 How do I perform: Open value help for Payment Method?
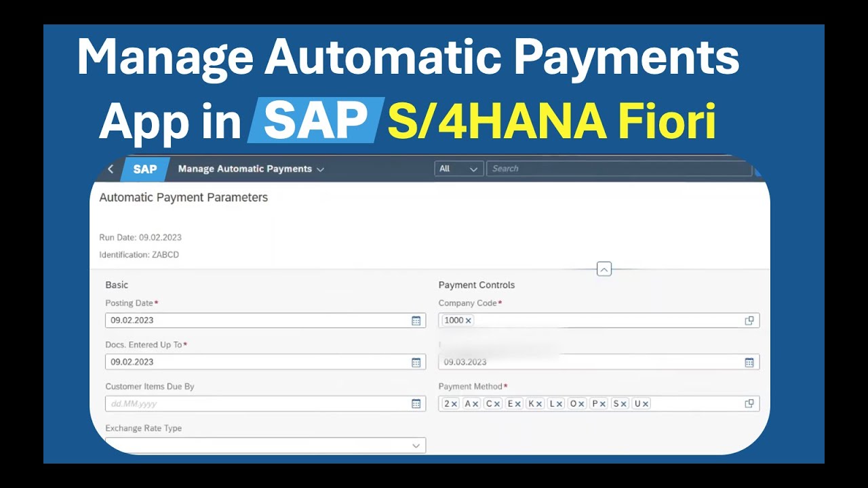(749, 404)
